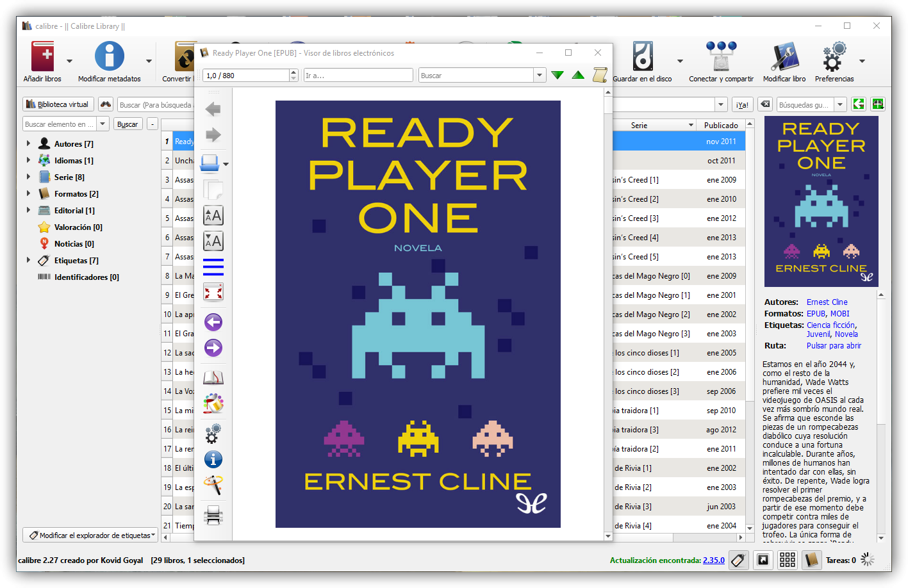Click the viewer page position up stepper
Viewport: 908px width, 588px height.
[x=293, y=72]
